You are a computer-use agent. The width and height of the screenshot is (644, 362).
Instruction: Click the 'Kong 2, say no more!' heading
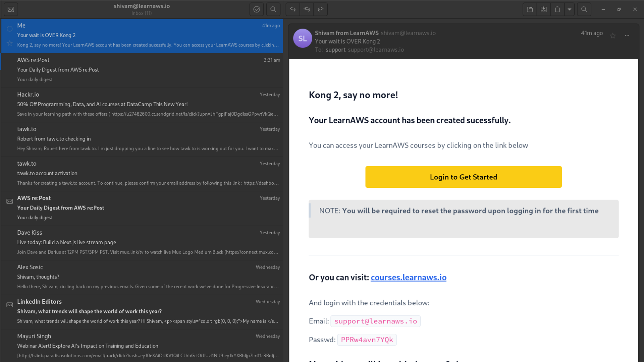click(x=353, y=95)
